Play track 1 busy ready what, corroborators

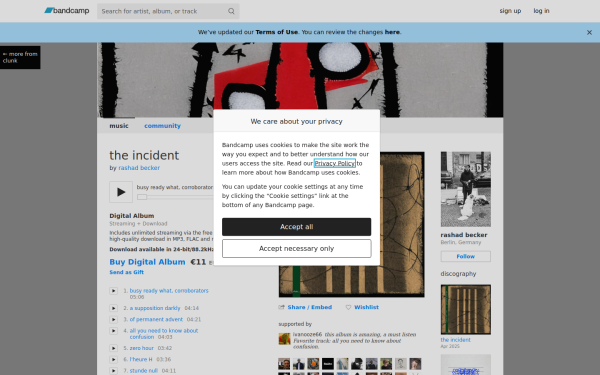(x=114, y=291)
